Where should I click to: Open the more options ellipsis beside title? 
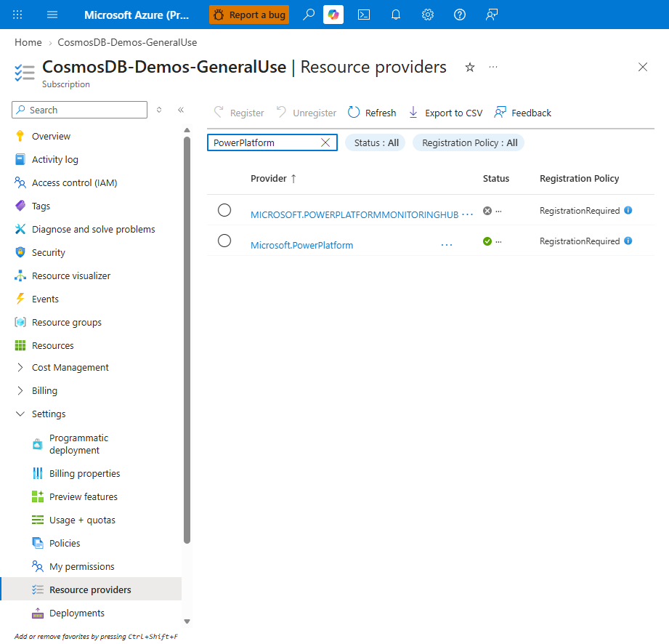point(493,67)
